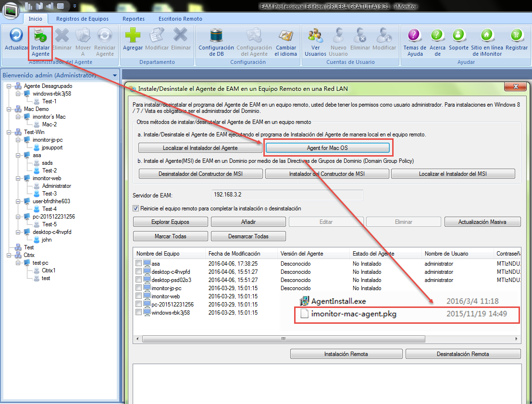The width and height of the screenshot is (532, 404).
Task: Click Instalador del Constructor de MSI
Action: coord(327,174)
